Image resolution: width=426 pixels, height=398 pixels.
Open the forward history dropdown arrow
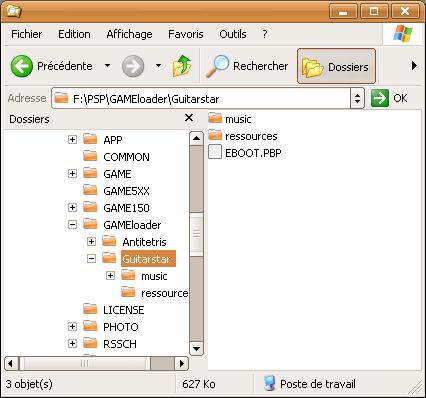click(x=159, y=65)
